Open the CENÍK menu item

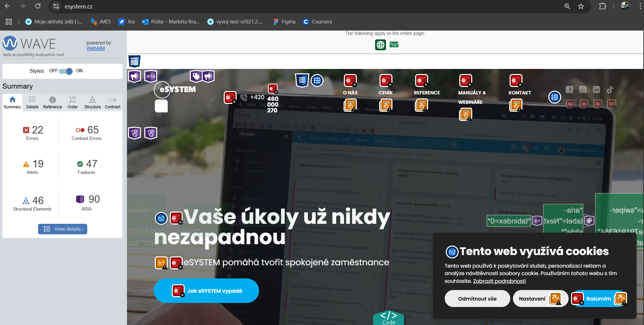386,93
